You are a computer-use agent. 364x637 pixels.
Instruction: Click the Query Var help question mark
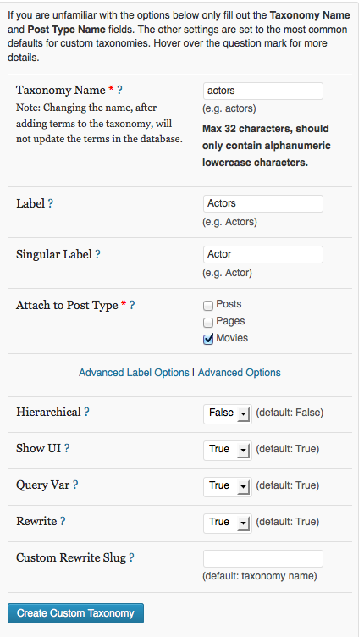tap(75, 485)
